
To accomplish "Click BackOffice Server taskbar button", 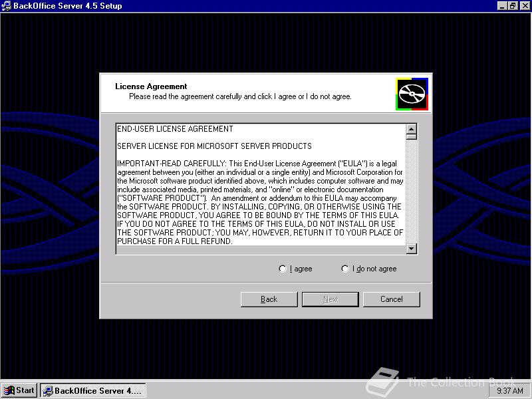I will pos(93,390).
